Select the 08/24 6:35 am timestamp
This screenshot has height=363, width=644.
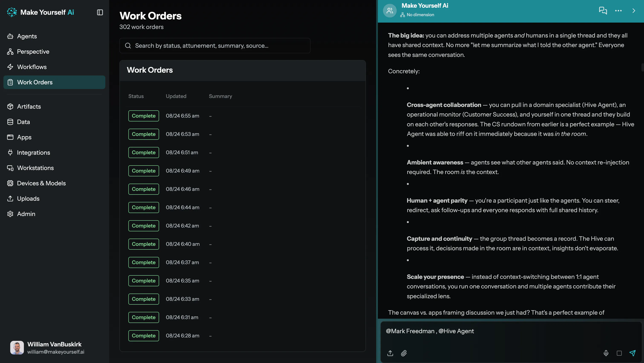183,281
